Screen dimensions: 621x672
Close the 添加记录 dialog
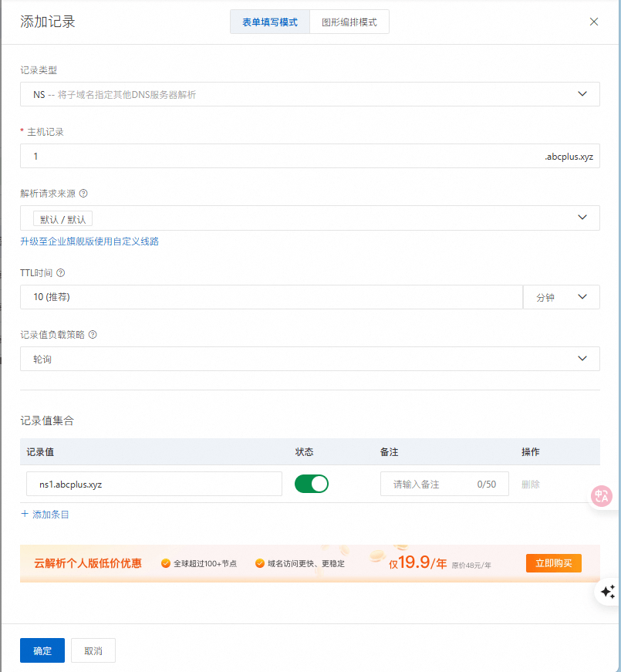coord(593,22)
